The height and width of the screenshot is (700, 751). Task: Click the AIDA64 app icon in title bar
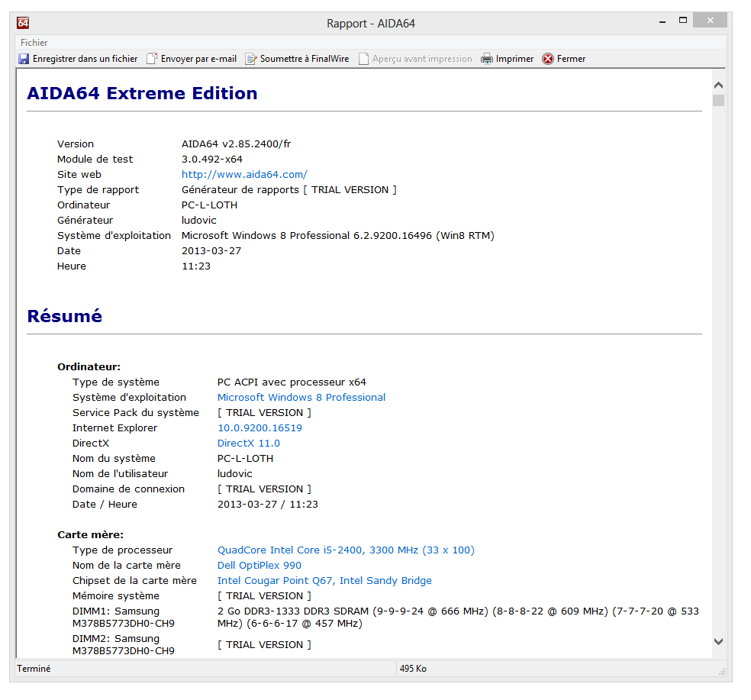[23, 22]
